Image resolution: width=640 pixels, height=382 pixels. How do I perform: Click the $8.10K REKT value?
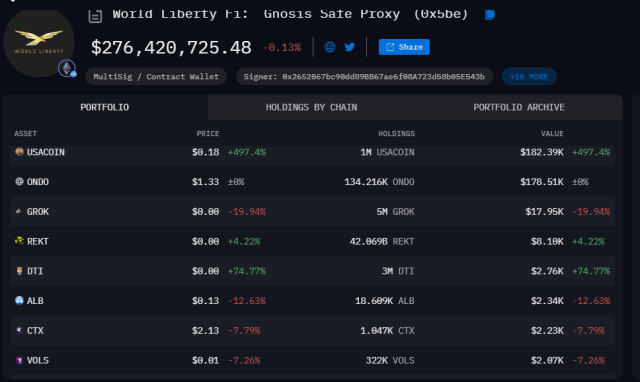(547, 242)
